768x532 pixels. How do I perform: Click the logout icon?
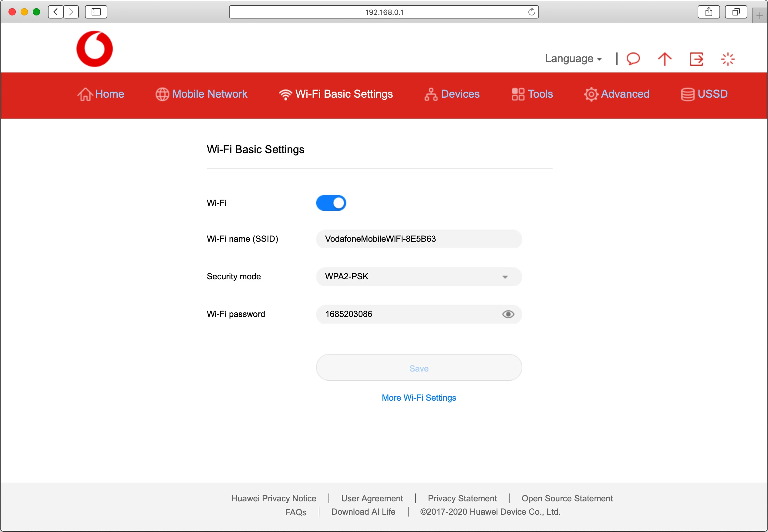click(x=696, y=59)
